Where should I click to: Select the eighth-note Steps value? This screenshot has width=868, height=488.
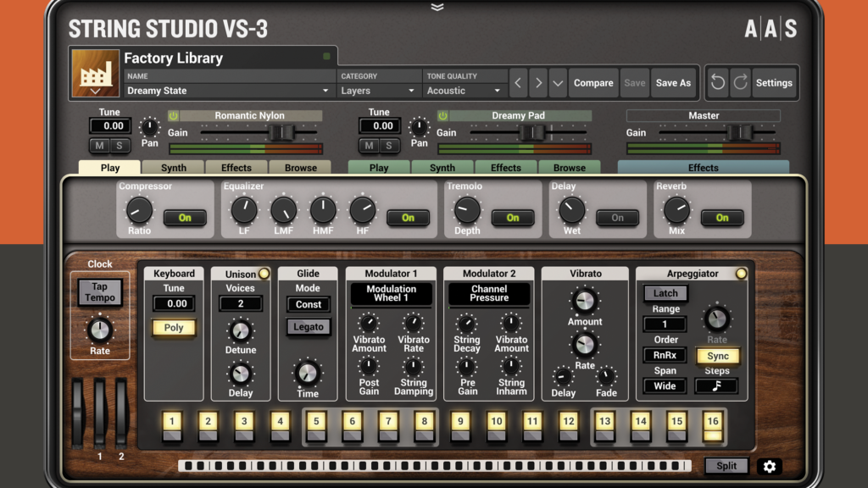pyautogui.click(x=716, y=385)
